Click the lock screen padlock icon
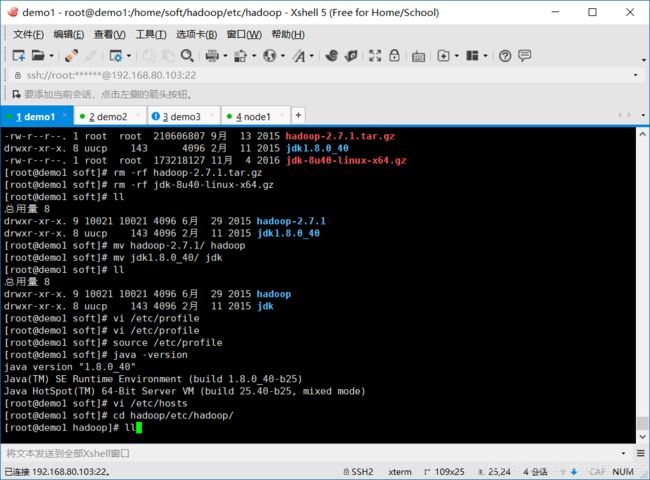Image resolution: width=650 pixels, height=480 pixels. click(x=394, y=55)
